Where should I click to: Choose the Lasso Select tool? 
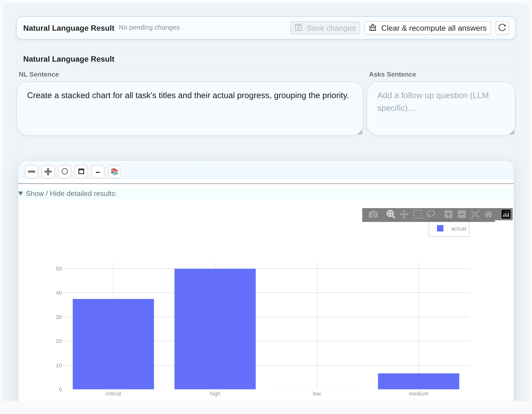pyautogui.click(x=431, y=214)
